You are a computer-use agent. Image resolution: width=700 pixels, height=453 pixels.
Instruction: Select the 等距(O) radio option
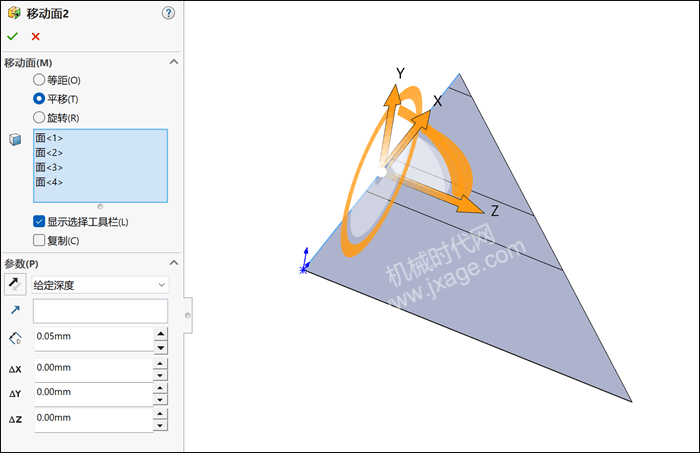[39, 80]
